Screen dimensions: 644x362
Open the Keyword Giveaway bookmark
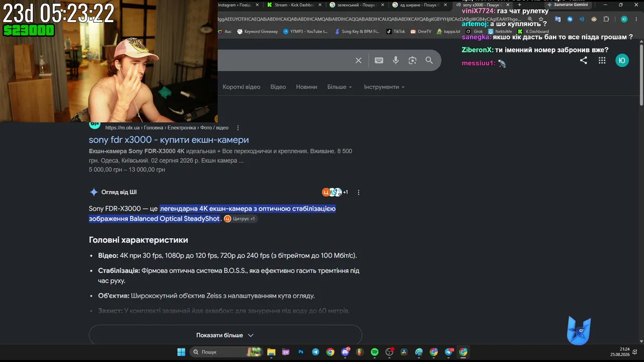pos(257,31)
